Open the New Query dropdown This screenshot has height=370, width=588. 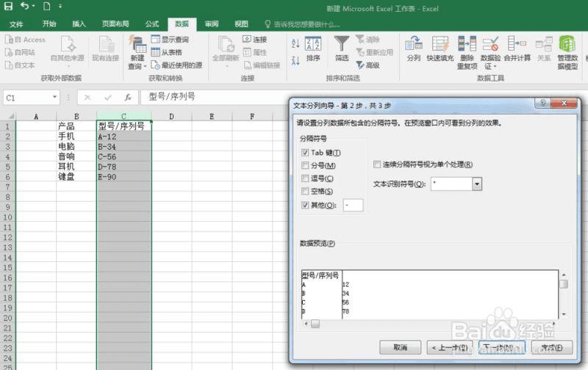[x=137, y=52]
